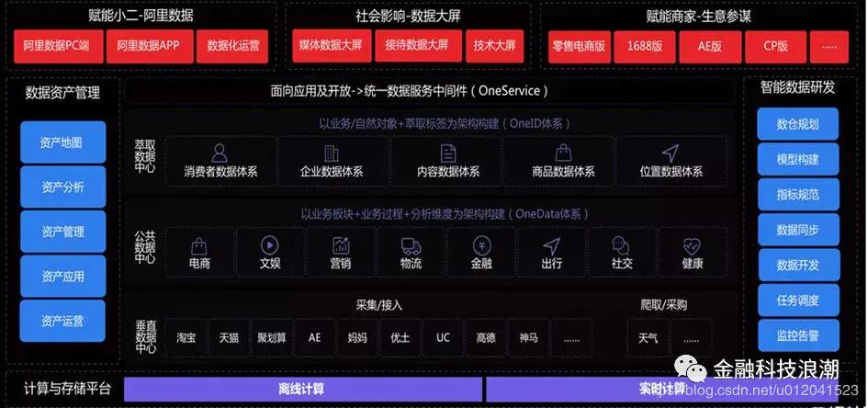Click the shopping bag icon above 商品数据体系
This screenshot has height=408, width=868.
pyautogui.click(x=563, y=153)
